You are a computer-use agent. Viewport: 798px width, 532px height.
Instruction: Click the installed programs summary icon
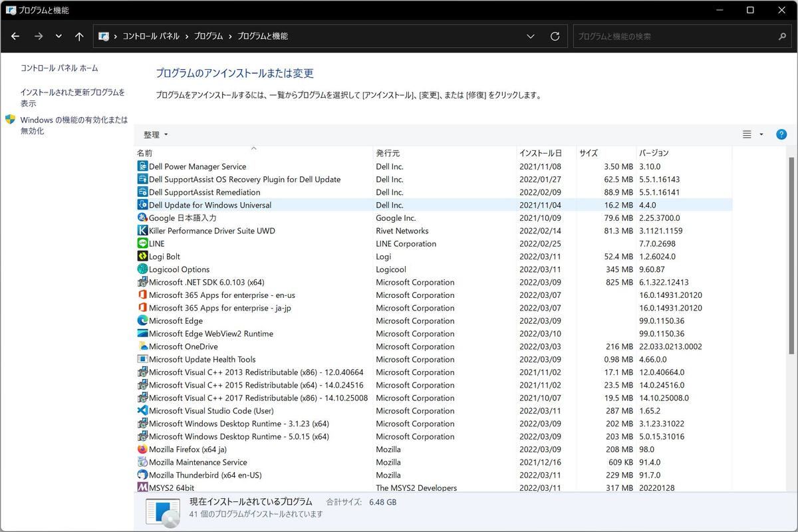coord(163,513)
